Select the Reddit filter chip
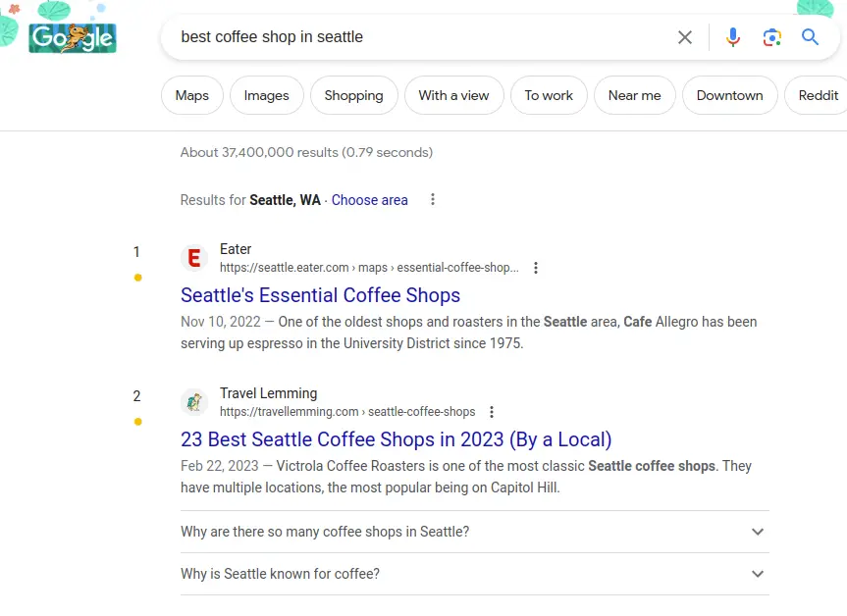This screenshot has width=847, height=616. pyautogui.click(x=817, y=95)
